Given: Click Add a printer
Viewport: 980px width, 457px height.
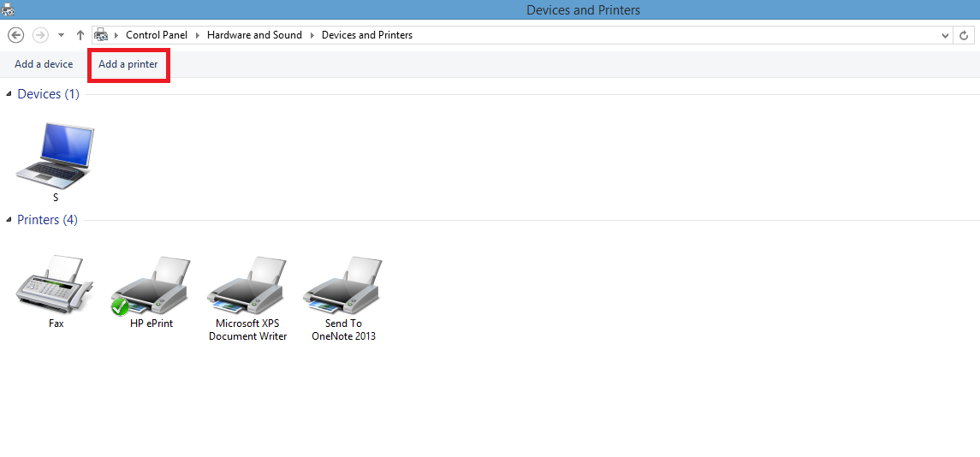Looking at the screenshot, I should click(x=128, y=64).
